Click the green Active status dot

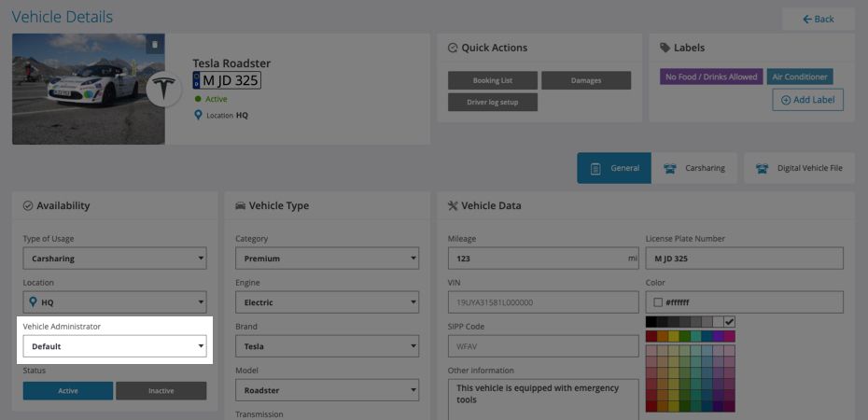(198, 99)
